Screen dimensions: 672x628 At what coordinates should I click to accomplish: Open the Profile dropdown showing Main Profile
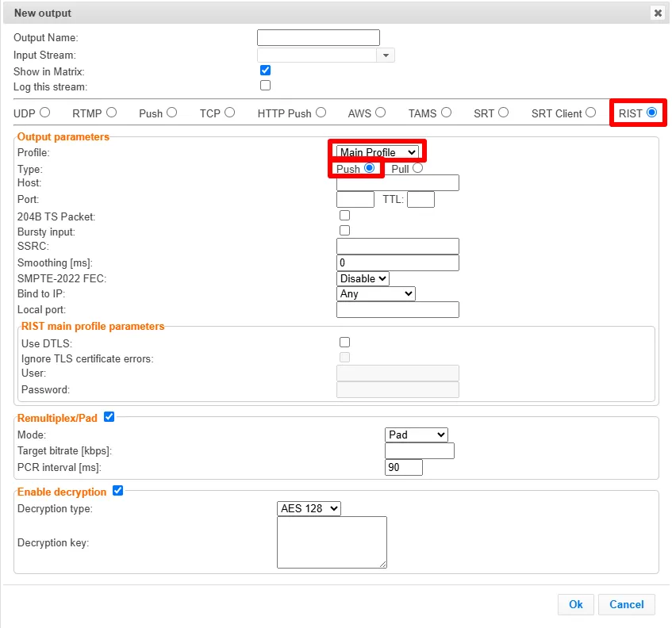(x=377, y=152)
